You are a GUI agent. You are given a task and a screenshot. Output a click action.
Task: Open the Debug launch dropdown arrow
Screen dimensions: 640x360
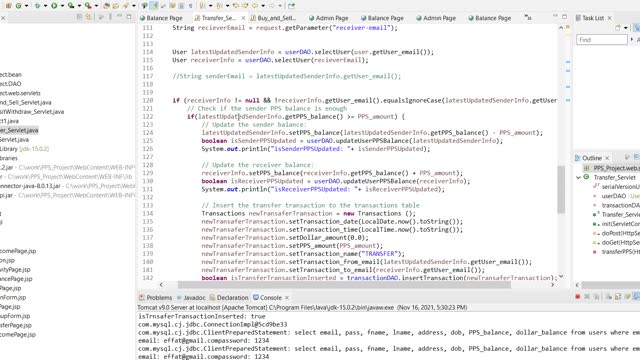pyautogui.click(x=45, y=6)
